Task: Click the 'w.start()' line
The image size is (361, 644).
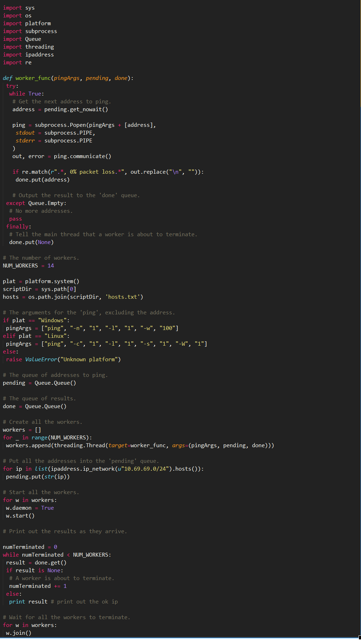Action: [20, 516]
